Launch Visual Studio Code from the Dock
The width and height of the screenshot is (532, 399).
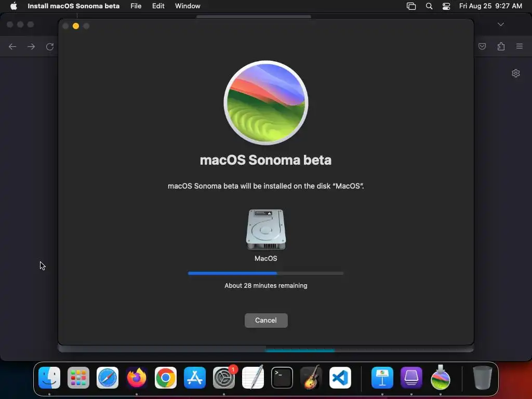(x=340, y=378)
